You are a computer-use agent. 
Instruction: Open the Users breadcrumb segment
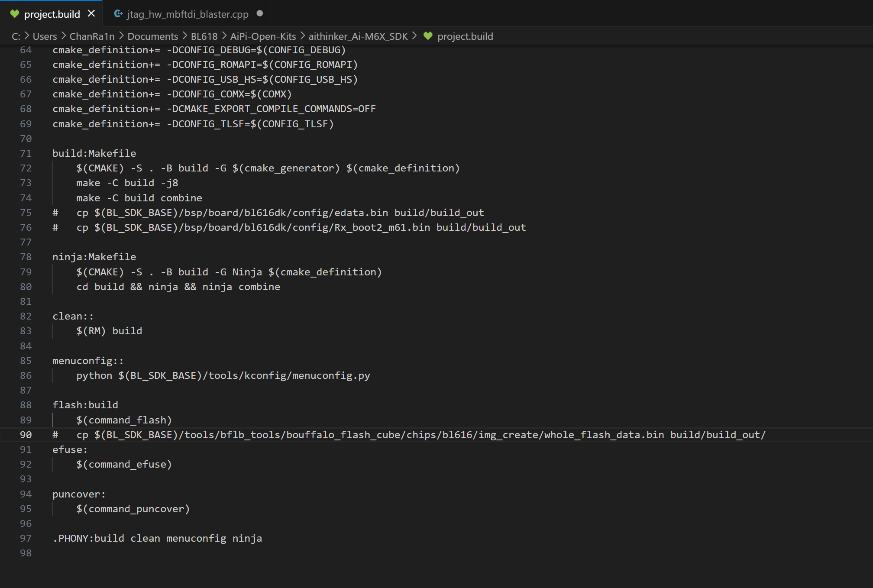(45, 36)
